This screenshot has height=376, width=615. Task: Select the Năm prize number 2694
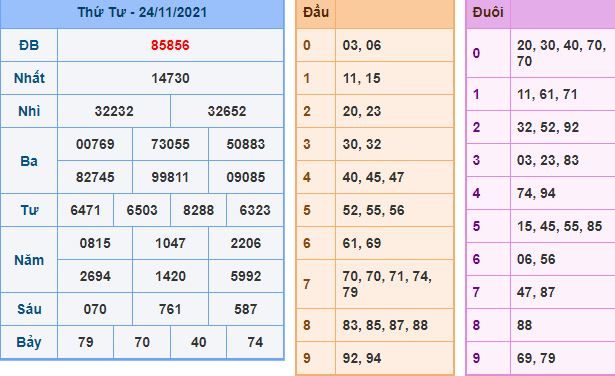pos(95,276)
